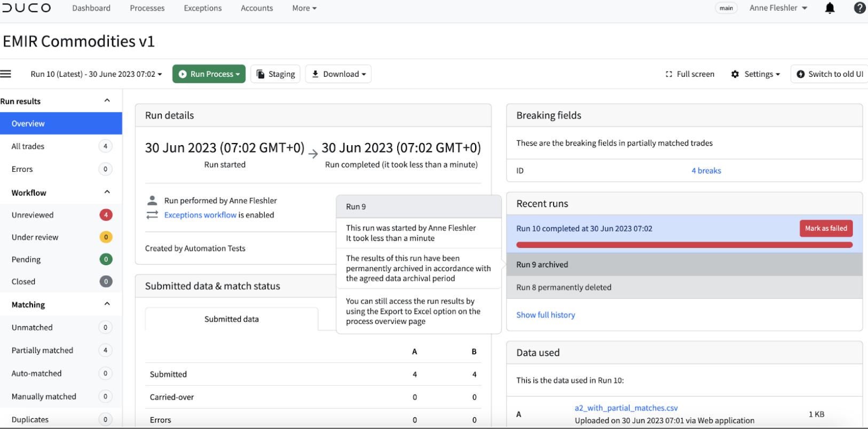The image size is (868, 429).
Task: Click the Full screen icon
Action: 669,74
